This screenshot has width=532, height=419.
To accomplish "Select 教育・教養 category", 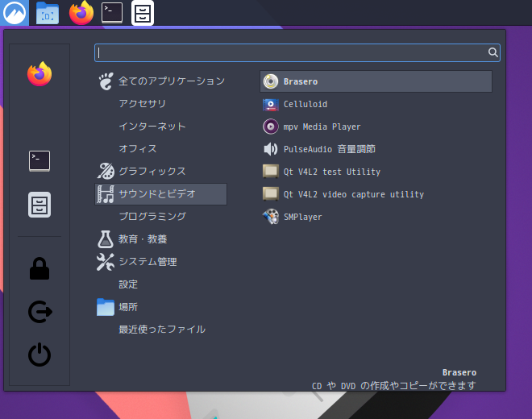I will coord(161,239).
